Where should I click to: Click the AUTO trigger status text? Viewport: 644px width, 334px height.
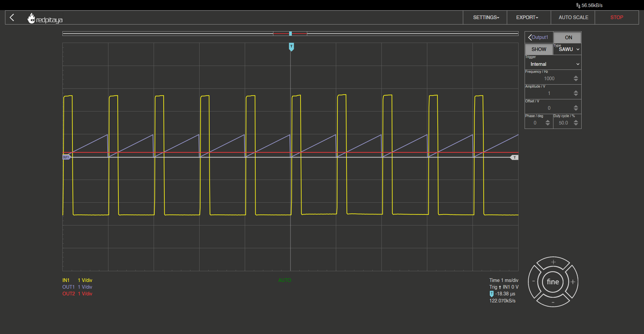coord(285,280)
